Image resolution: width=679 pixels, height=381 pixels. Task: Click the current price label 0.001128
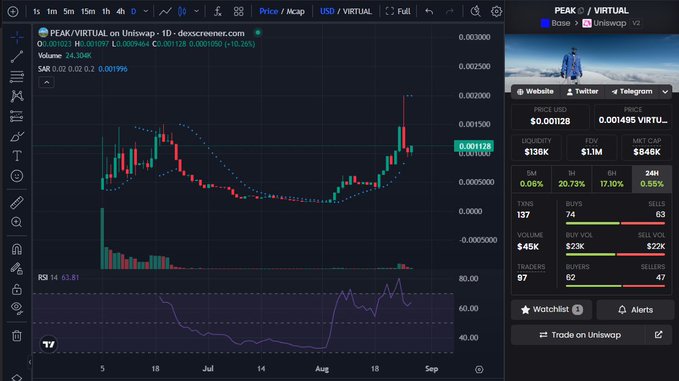click(474, 146)
